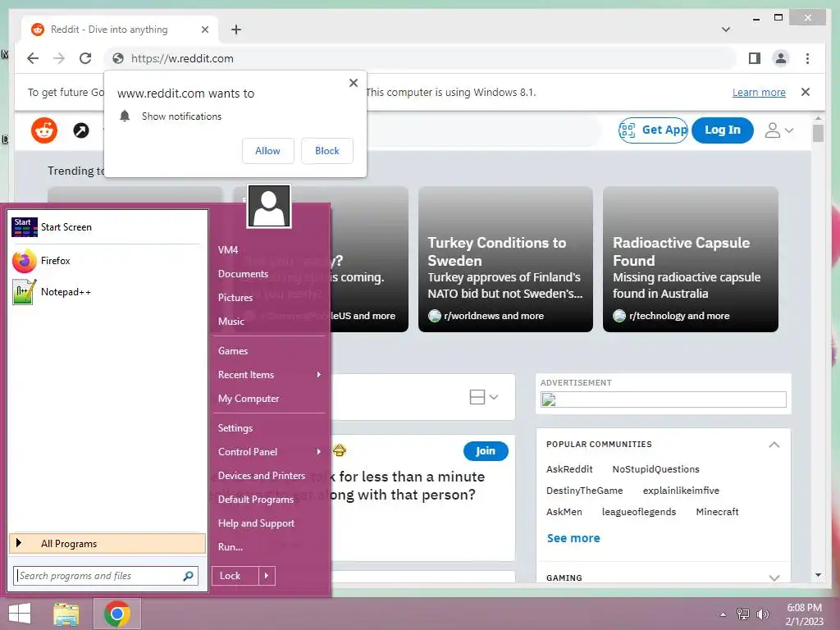Close the Reddit browser tab
840x630 pixels.
204,30
